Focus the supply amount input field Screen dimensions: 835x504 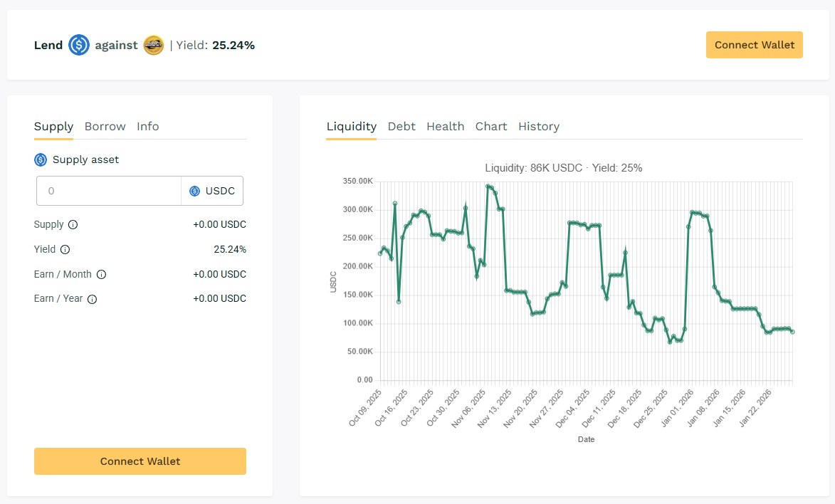[109, 191]
